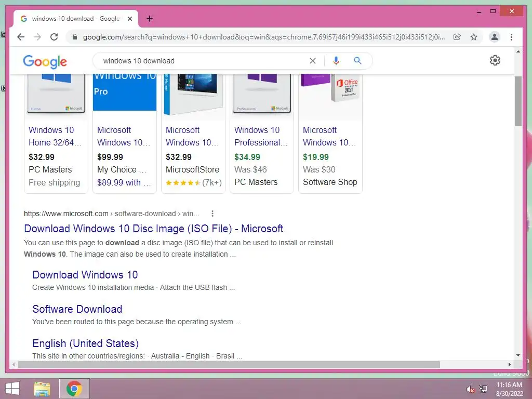Click the 7k+ star rating
The width and height of the screenshot is (532, 399).
(x=193, y=182)
